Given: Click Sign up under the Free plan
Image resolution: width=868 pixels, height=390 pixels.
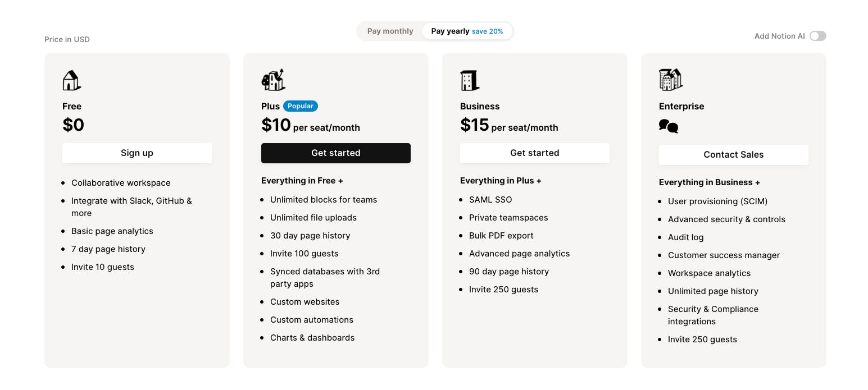Looking at the screenshot, I should click(x=137, y=153).
